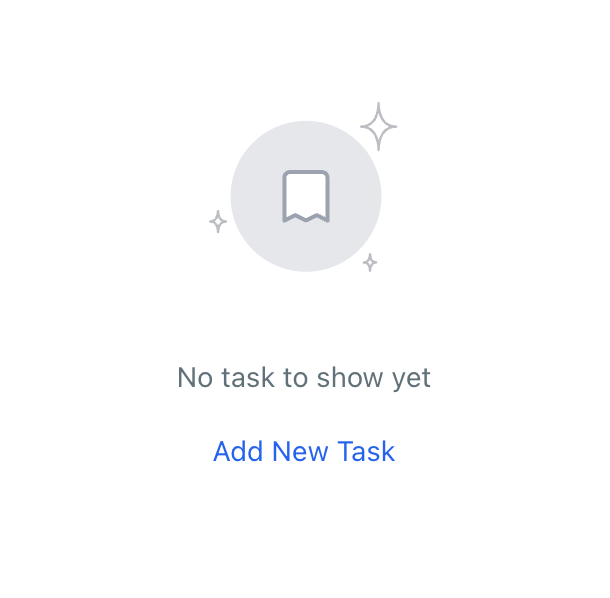Tap the torn-paper task icon in the center
610x598 pixels.
point(306,196)
